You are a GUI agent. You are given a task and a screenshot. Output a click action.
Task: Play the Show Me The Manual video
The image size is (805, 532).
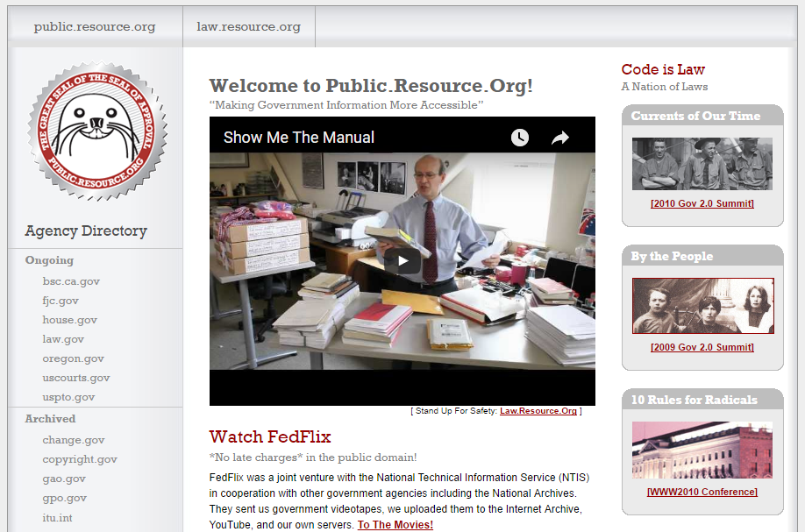pos(402,261)
